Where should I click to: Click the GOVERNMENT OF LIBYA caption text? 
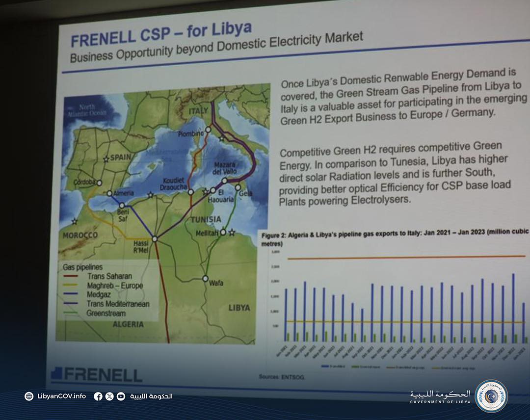coord(440,402)
